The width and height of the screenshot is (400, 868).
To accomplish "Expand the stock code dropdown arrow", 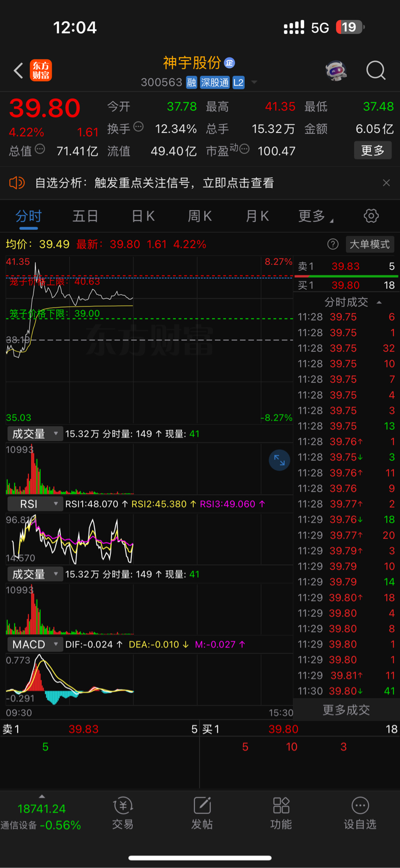I will 254,82.
